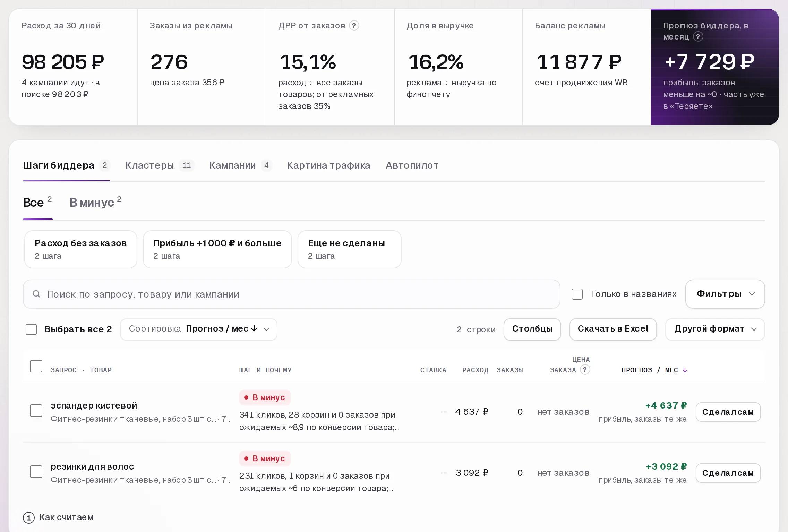The image size is (788, 532).
Task: Expand the Другой формат dropdown
Action: click(715, 329)
